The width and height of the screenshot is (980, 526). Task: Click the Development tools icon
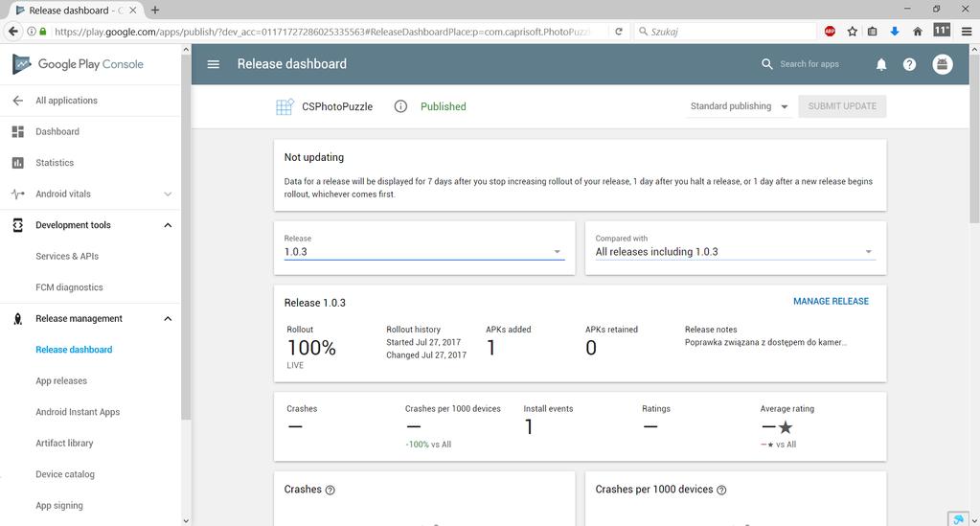pyautogui.click(x=18, y=225)
